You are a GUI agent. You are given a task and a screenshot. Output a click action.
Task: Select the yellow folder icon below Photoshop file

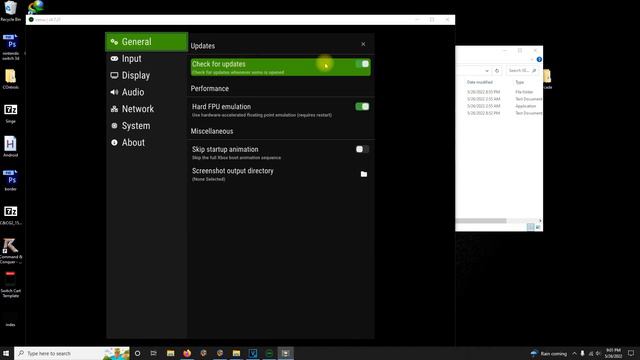tap(11, 79)
